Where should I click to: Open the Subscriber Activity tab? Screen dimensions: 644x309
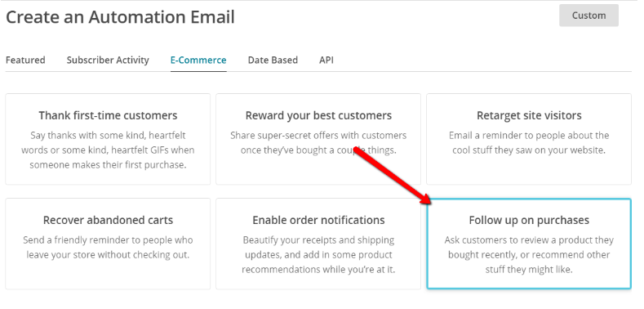pos(108,60)
